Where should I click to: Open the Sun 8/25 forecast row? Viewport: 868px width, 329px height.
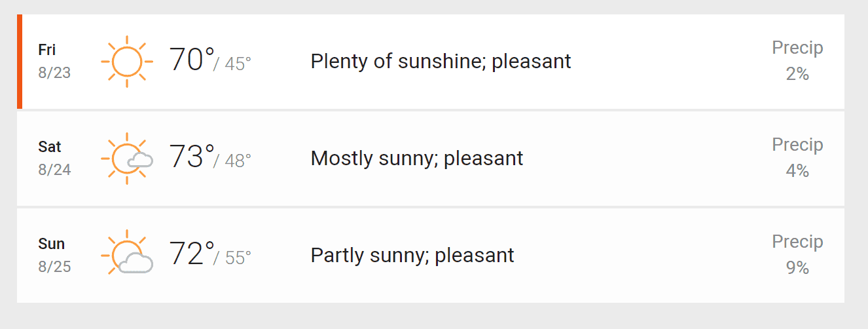coord(431,256)
